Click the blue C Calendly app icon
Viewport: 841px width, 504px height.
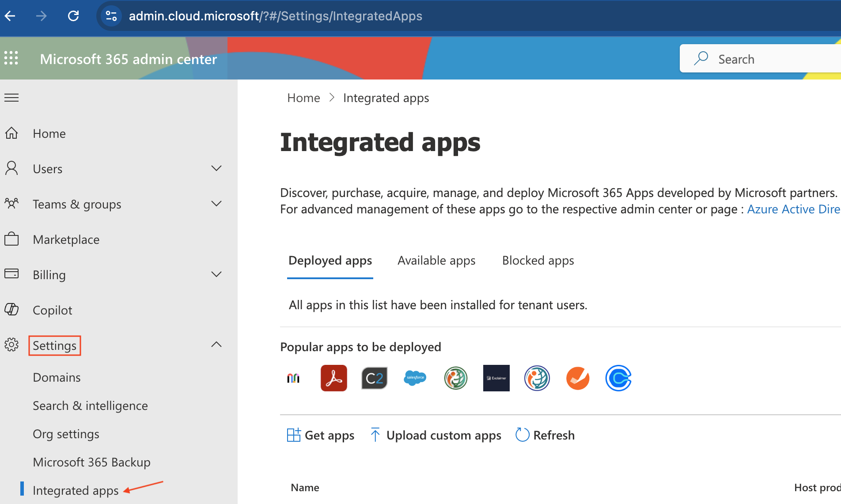(x=618, y=378)
